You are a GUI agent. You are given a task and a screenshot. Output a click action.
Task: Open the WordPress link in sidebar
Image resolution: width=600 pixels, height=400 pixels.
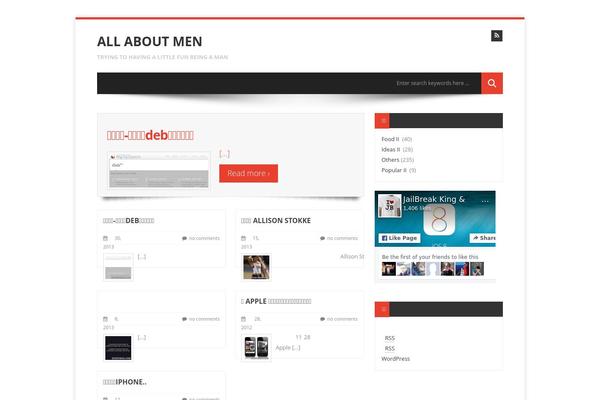click(x=395, y=359)
